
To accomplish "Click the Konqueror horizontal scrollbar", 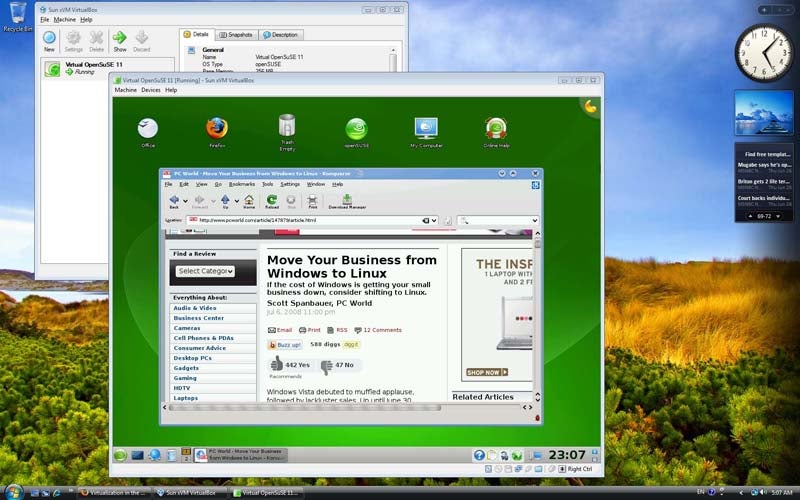I will click(x=305, y=407).
